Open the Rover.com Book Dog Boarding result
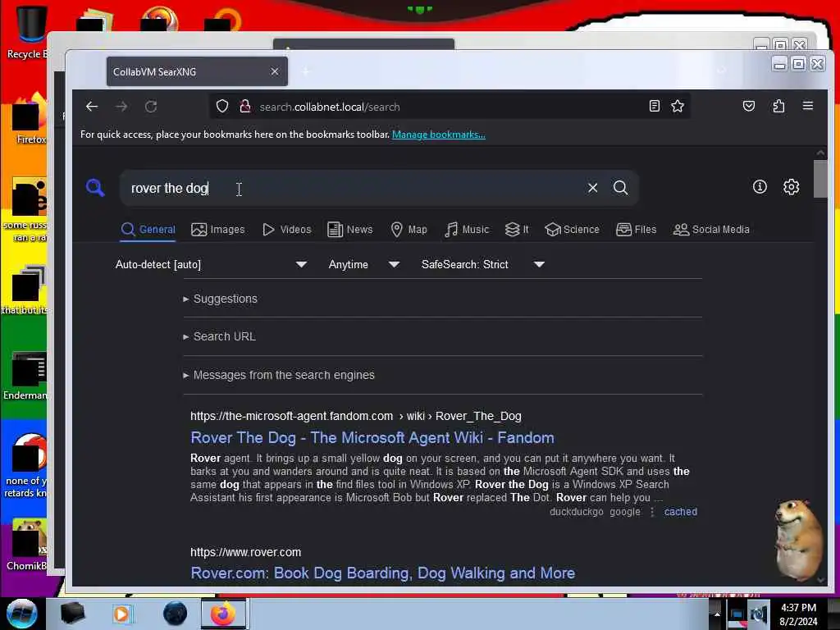840x630 pixels. click(382, 573)
